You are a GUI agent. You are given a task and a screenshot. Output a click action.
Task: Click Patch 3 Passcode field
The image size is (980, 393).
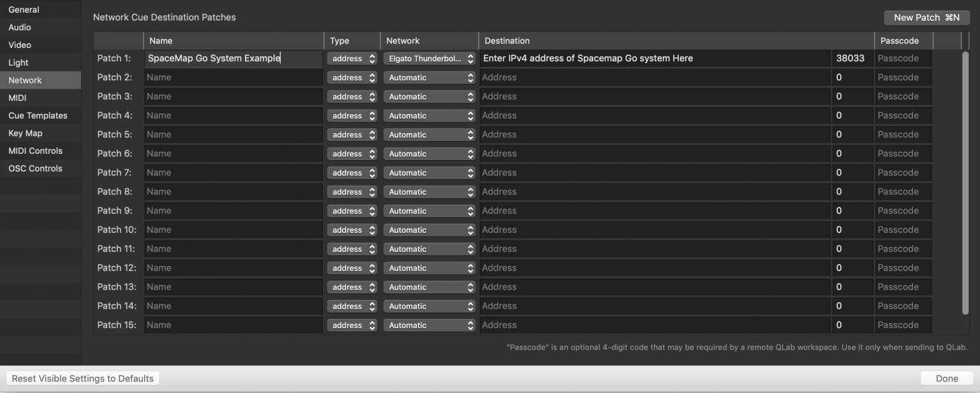tap(903, 96)
